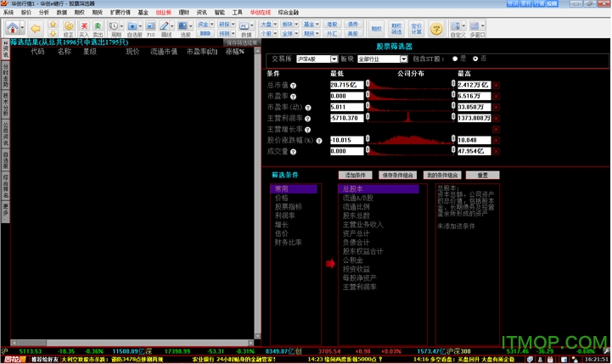The height and width of the screenshot is (364, 612).
Task: Click the 我的条件组合 button
Action: [x=442, y=176]
